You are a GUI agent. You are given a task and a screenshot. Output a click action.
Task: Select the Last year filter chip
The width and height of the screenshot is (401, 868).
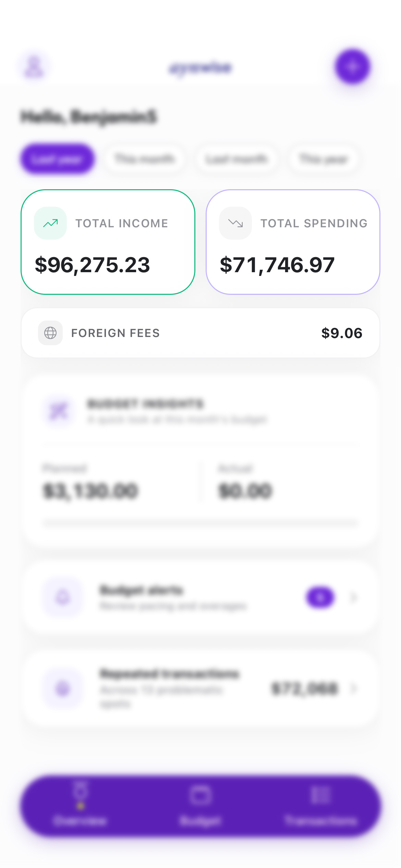pos(57,159)
